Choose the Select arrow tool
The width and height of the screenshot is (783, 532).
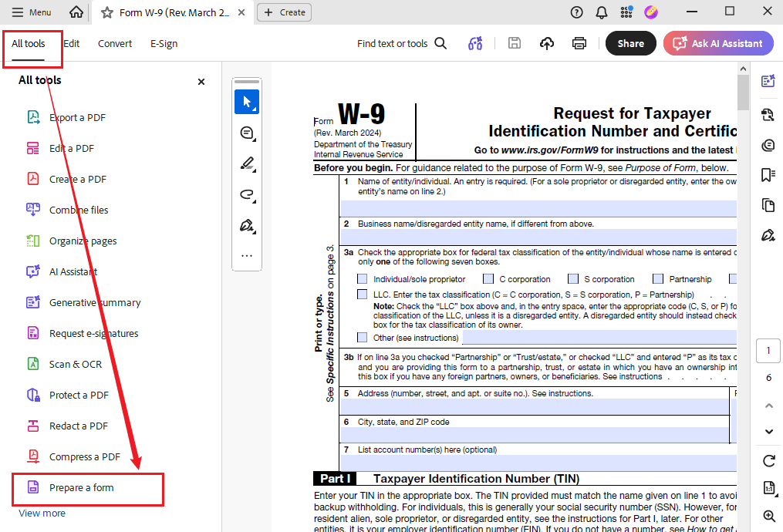tap(247, 102)
